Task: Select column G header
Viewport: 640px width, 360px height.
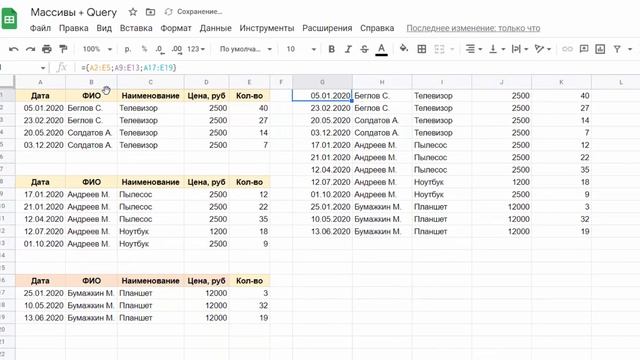Action: point(322,82)
